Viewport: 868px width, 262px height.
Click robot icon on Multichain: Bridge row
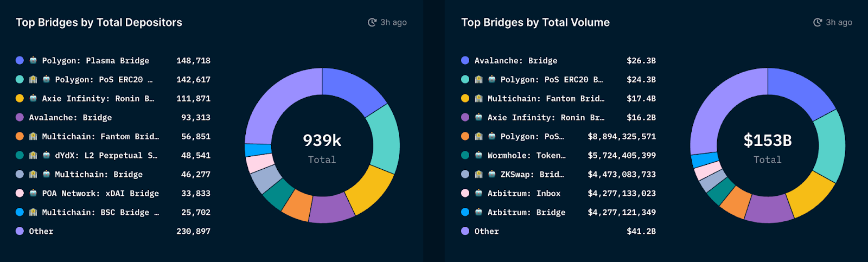tap(46, 174)
